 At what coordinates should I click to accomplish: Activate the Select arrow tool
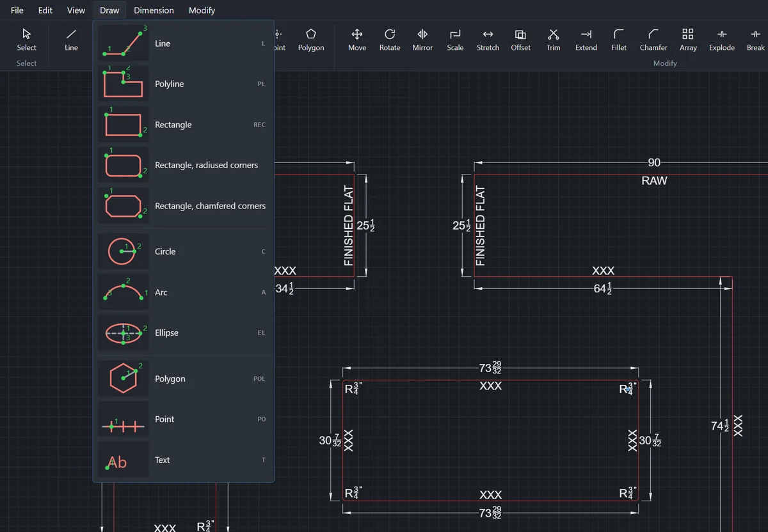coord(26,40)
